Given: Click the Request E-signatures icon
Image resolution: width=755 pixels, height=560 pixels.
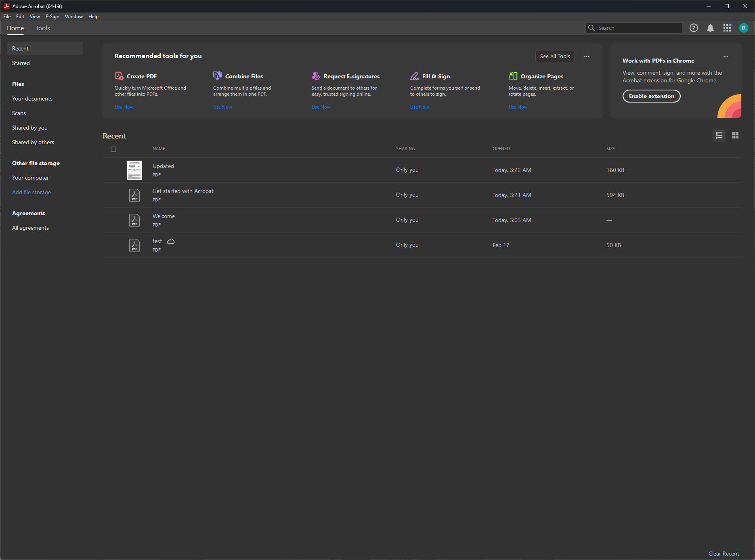Looking at the screenshot, I should click(316, 76).
